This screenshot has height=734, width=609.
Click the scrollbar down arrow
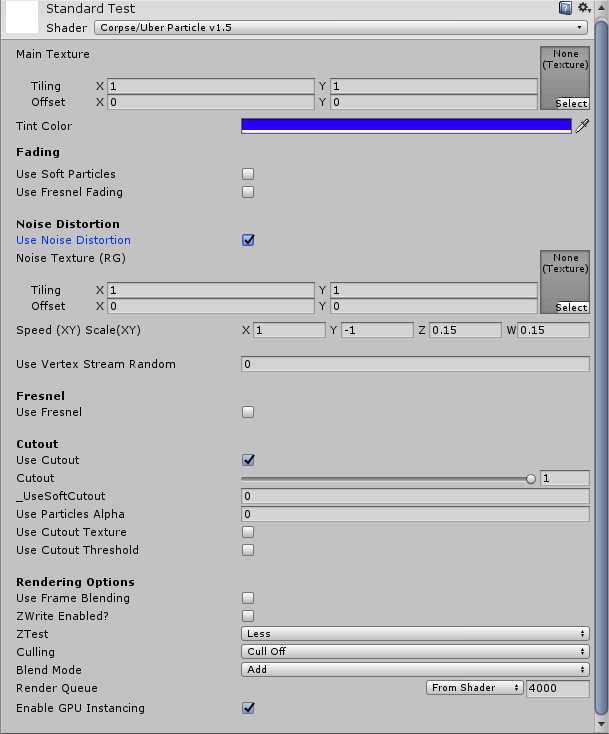coord(601,724)
